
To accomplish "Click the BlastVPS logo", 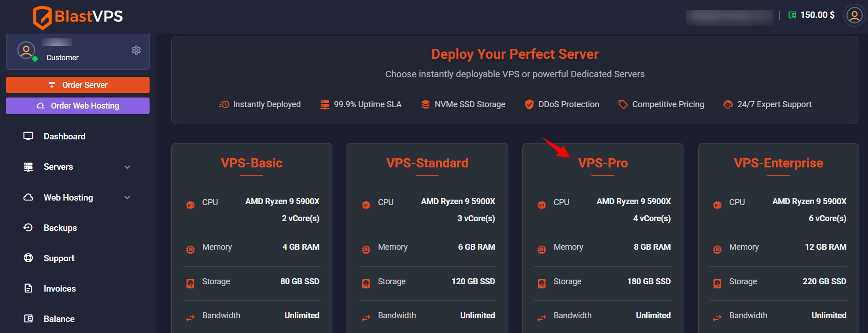I will [78, 17].
